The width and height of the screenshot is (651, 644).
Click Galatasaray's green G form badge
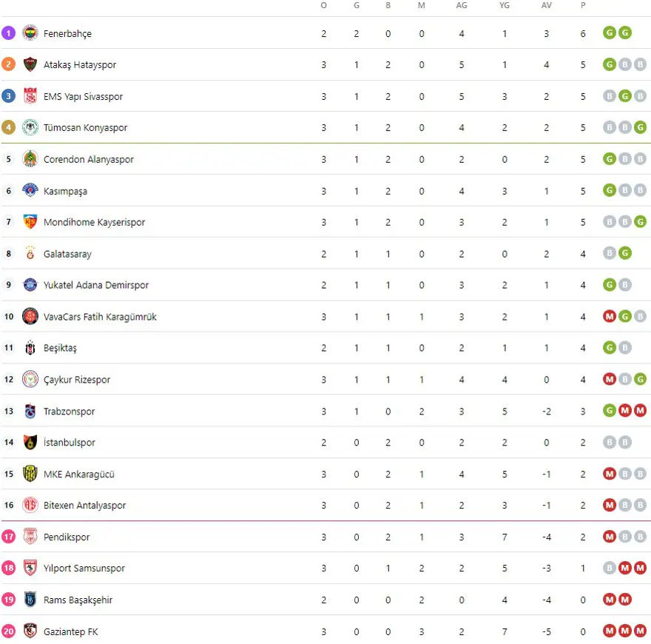coord(625,254)
